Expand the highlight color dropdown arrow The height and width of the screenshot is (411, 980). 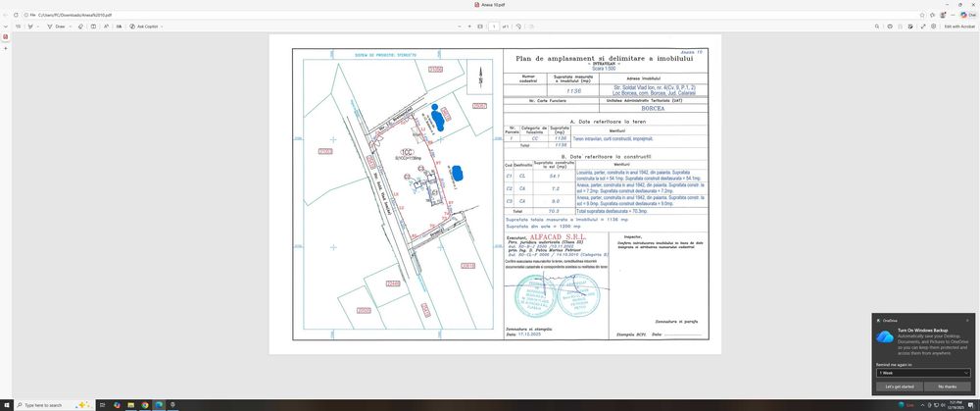pyautogui.click(x=37, y=26)
